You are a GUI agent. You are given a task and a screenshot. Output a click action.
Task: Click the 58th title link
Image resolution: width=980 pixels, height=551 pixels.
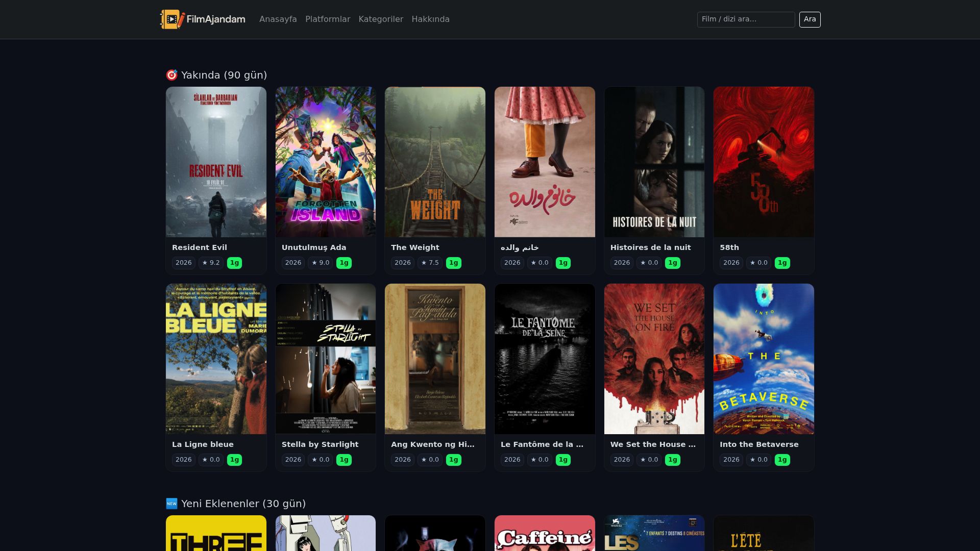pyautogui.click(x=729, y=247)
